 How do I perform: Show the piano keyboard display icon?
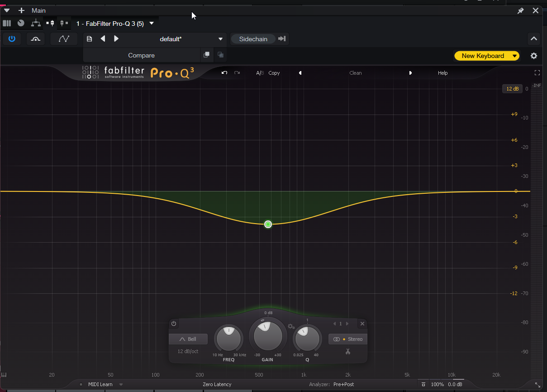[4, 375]
